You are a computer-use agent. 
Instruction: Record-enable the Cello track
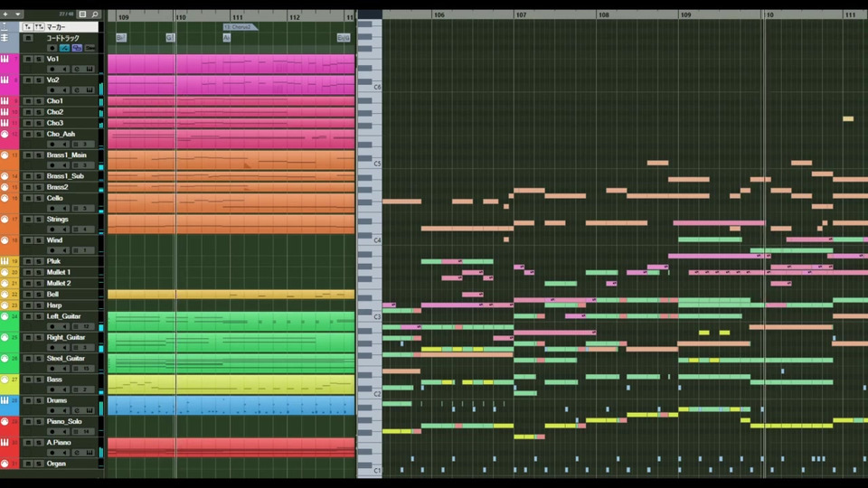(x=52, y=209)
